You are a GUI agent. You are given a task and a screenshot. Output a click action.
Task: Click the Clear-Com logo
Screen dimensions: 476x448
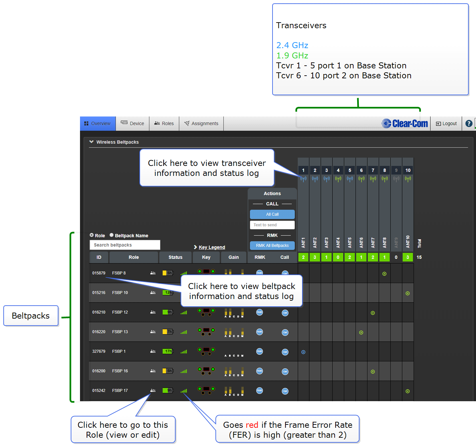pos(405,123)
